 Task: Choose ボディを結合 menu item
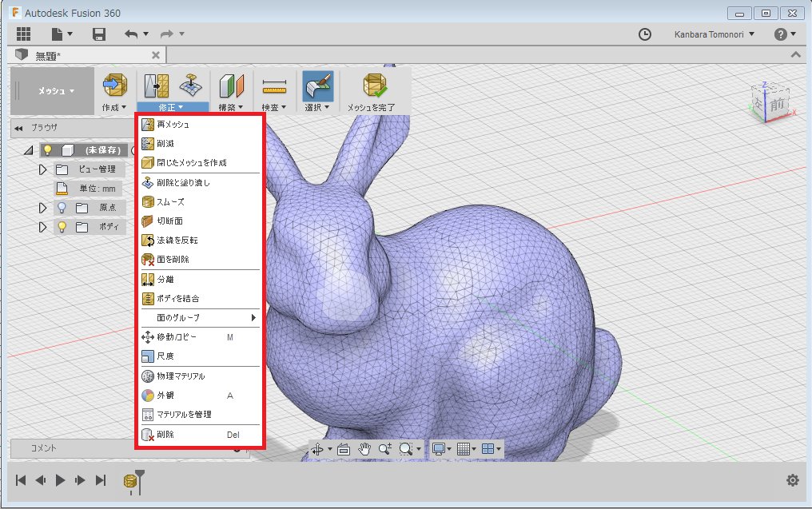point(200,299)
